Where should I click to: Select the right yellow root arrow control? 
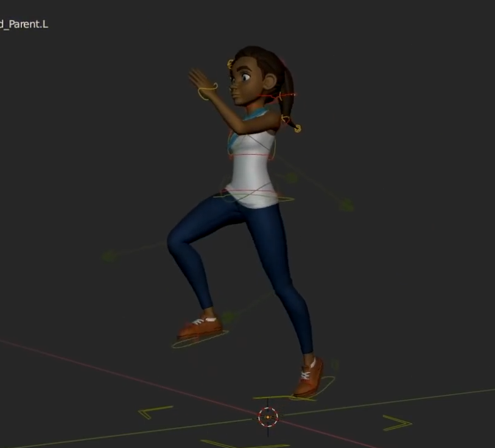pos(398,423)
